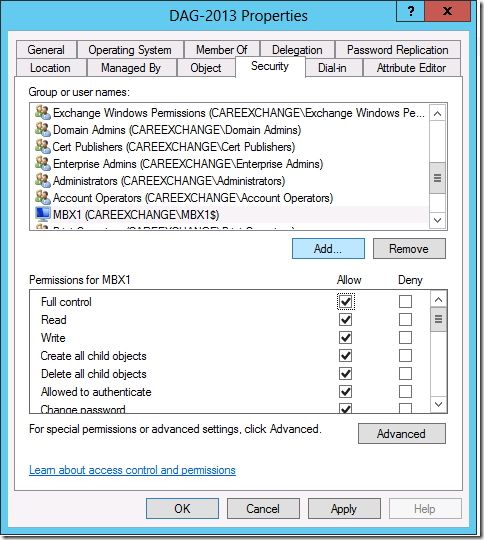Check Deny for Delete all child objects

tap(405, 374)
